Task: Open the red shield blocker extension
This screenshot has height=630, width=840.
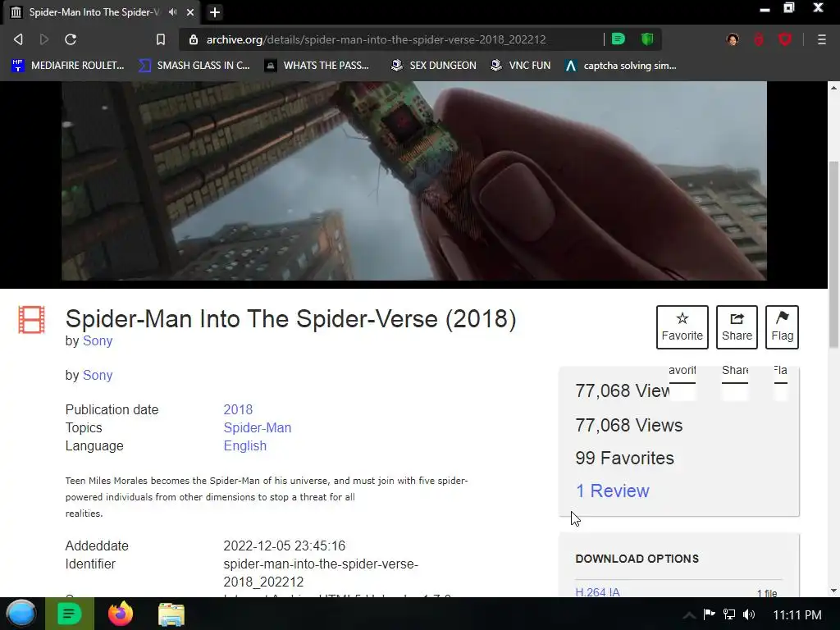Action: (x=785, y=39)
